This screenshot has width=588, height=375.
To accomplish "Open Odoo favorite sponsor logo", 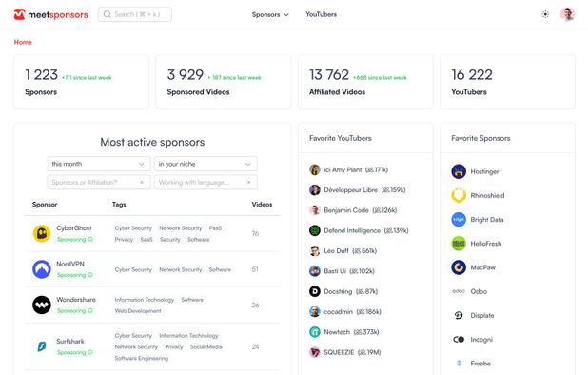I will (459, 291).
